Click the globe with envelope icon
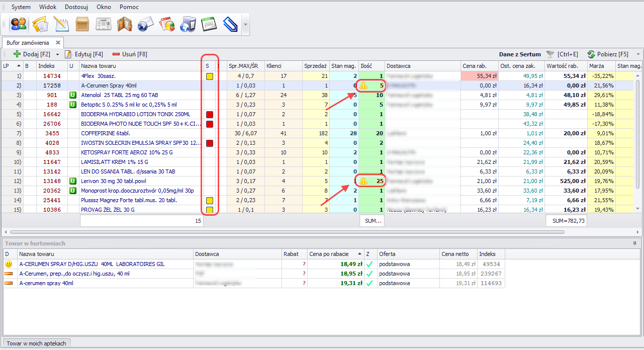The width and height of the screenshot is (644, 350). pos(145,24)
